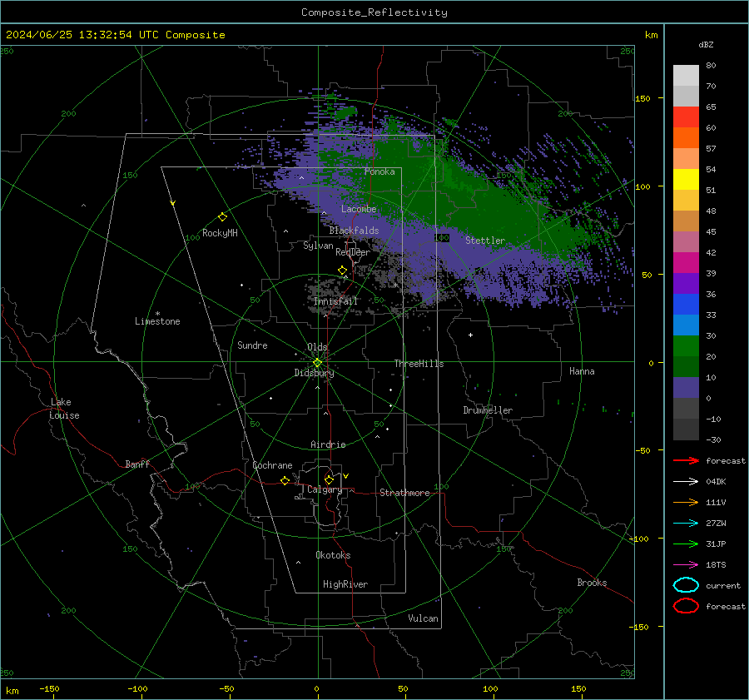Click the green 31JP arrow icon

point(686,544)
